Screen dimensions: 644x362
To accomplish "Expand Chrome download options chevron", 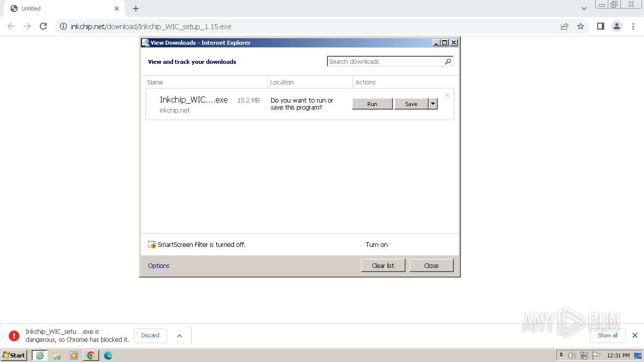I will 180,336.
